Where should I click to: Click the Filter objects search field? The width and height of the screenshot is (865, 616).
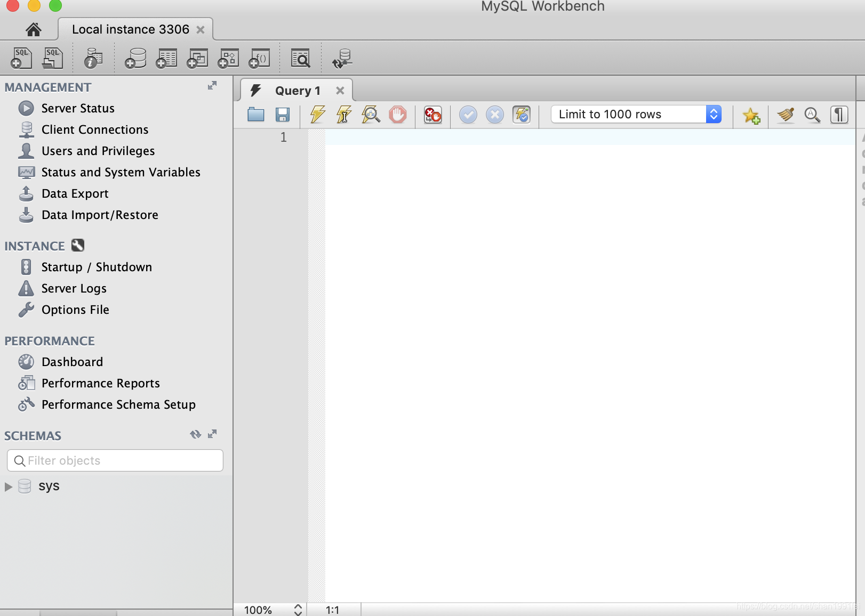pyautogui.click(x=115, y=460)
